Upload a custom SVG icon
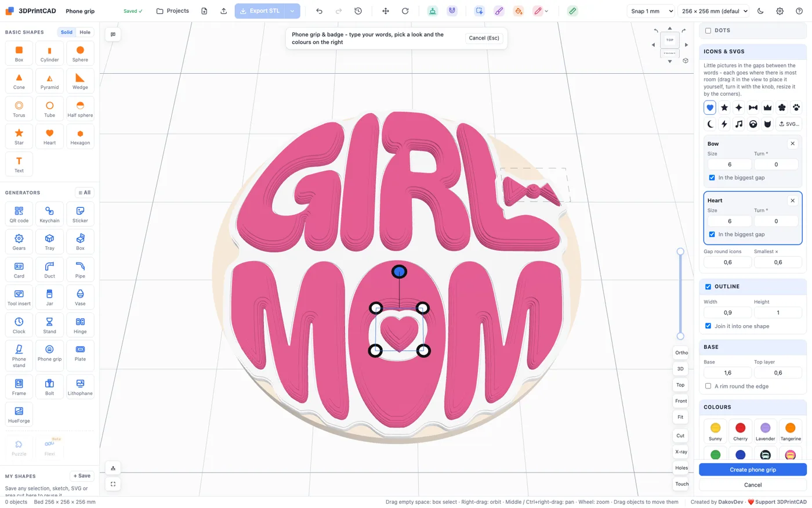The image size is (812, 508). click(x=789, y=124)
